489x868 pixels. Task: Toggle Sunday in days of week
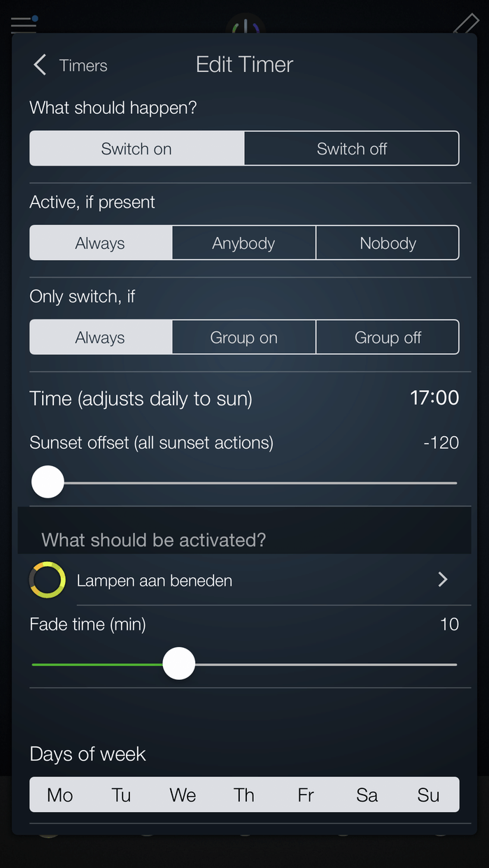(428, 795)
